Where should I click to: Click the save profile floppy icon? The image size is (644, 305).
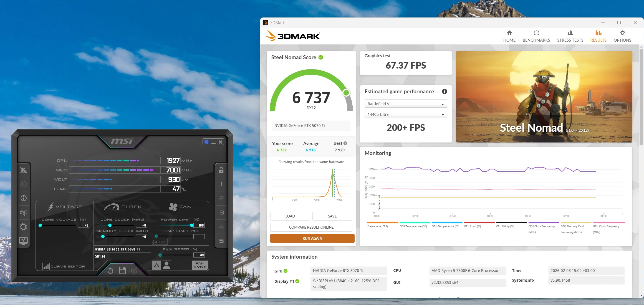coord(122,270)
